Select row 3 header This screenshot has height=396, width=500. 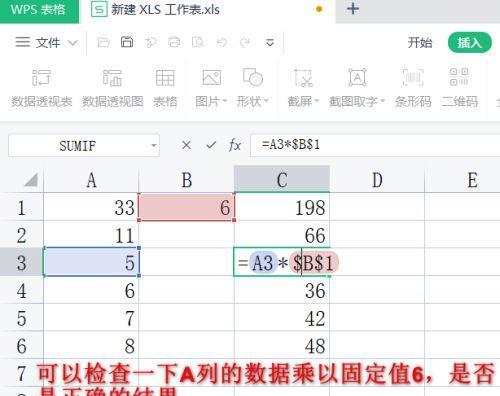(x=22, y=263)
